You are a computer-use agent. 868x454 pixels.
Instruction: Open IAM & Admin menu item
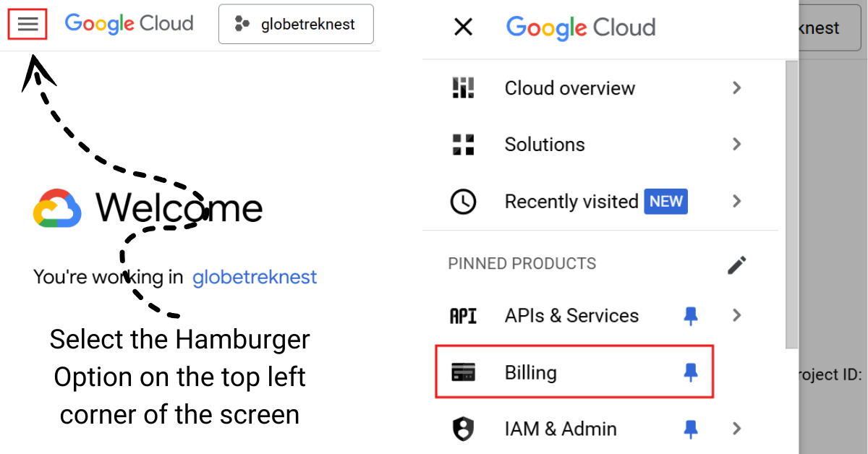[600, 429]
